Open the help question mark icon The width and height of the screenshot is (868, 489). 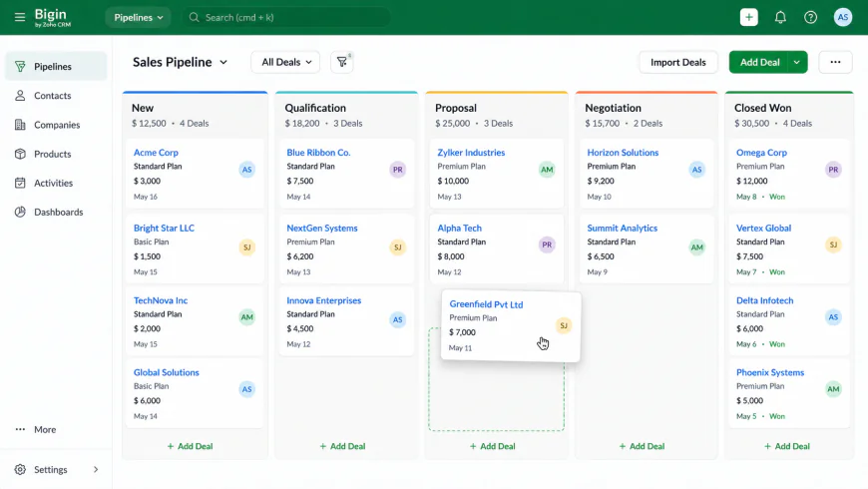coord(810,17)
